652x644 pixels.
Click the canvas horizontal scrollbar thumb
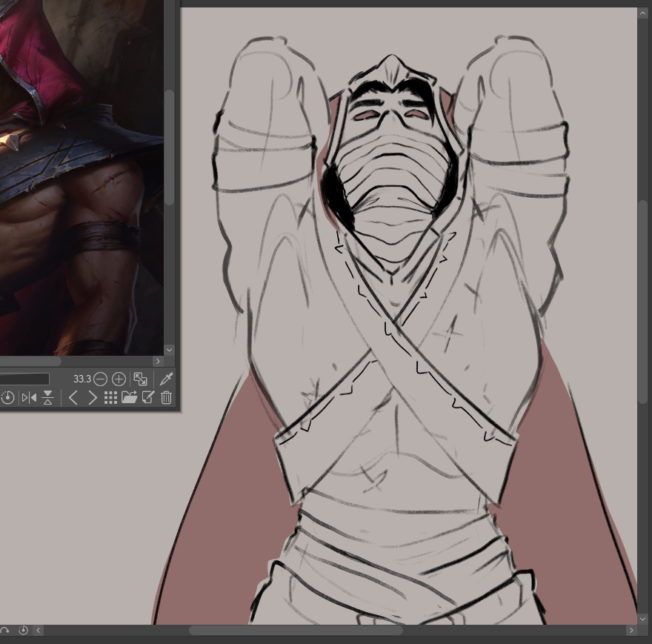click(x=296, y=631)
